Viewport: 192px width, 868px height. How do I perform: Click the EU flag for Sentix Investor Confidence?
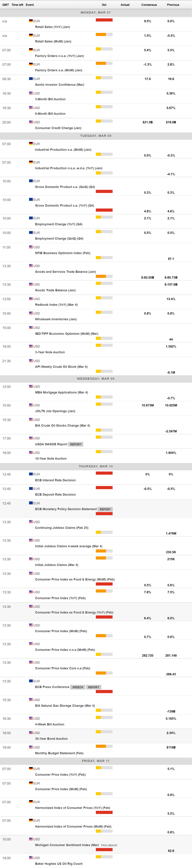tap(31, 78)
